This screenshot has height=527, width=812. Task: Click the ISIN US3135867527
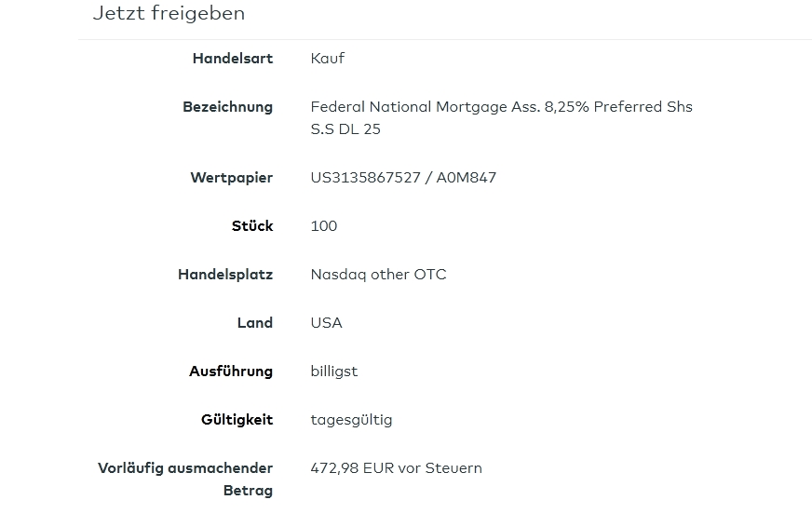point(365,178)
